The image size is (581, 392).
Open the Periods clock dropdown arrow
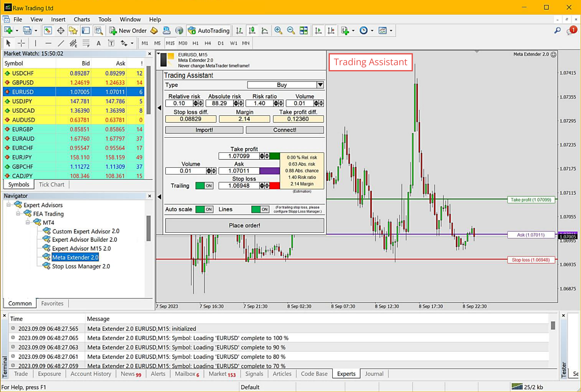point(372,30)
